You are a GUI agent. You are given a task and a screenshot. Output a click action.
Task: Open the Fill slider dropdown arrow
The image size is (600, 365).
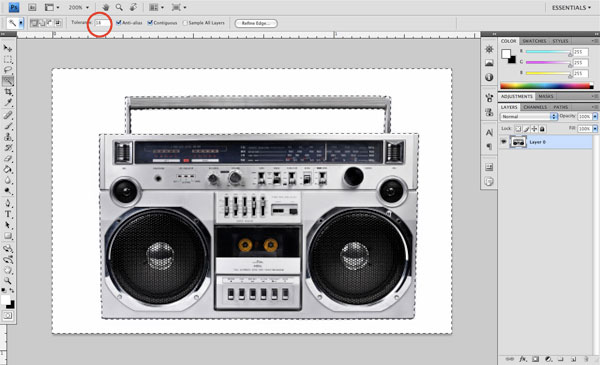(595, 129)
